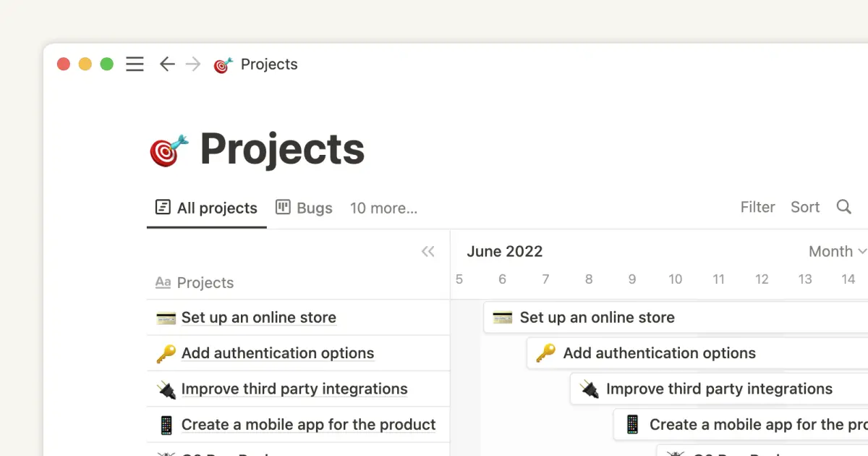
Task: Click the hamburger menu icon
Action: click(x=135, y=64)
